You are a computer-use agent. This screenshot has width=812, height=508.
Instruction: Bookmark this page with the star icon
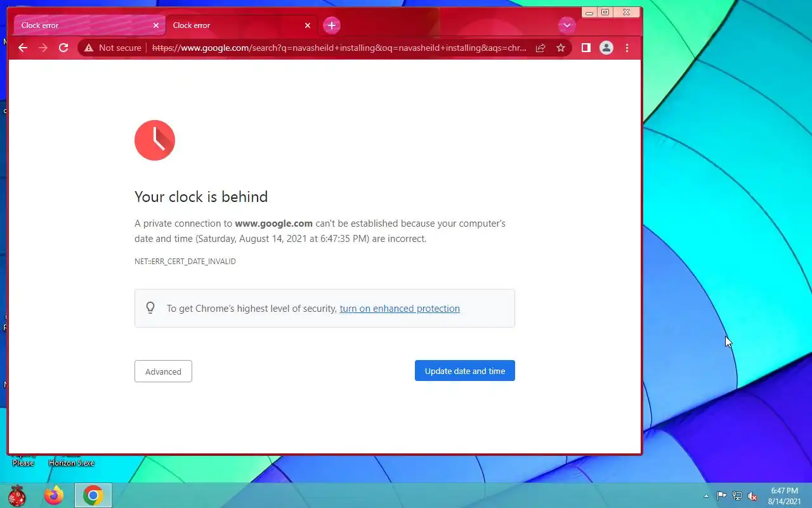pyautogui.click(x=561, y=48)
